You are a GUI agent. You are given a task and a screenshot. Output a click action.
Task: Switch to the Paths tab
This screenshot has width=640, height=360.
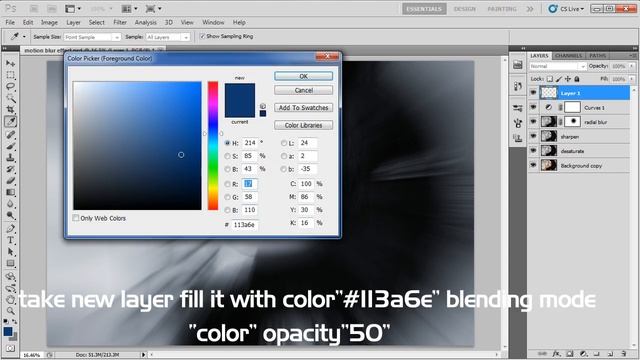(598, 56)
